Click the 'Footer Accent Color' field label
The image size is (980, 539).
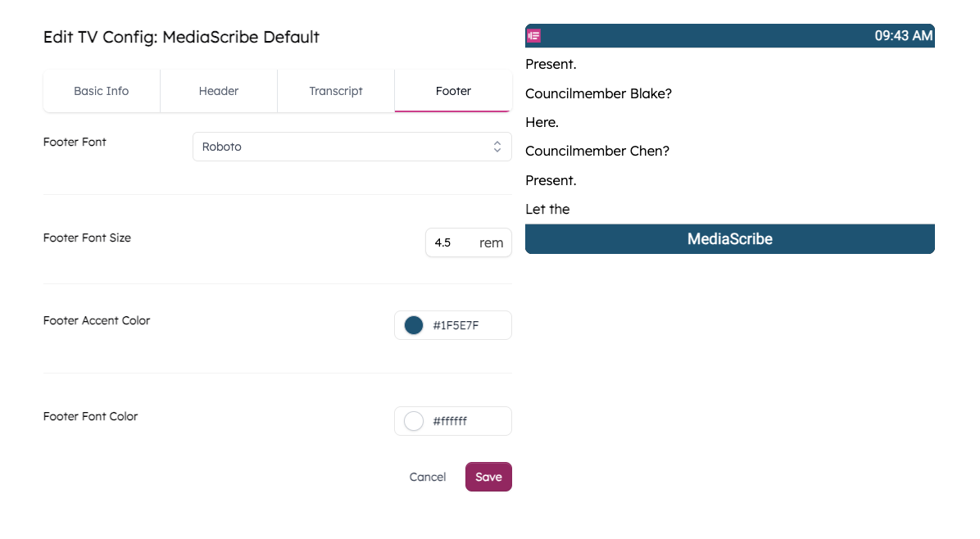pyautogui.click(x=97, y=320)
